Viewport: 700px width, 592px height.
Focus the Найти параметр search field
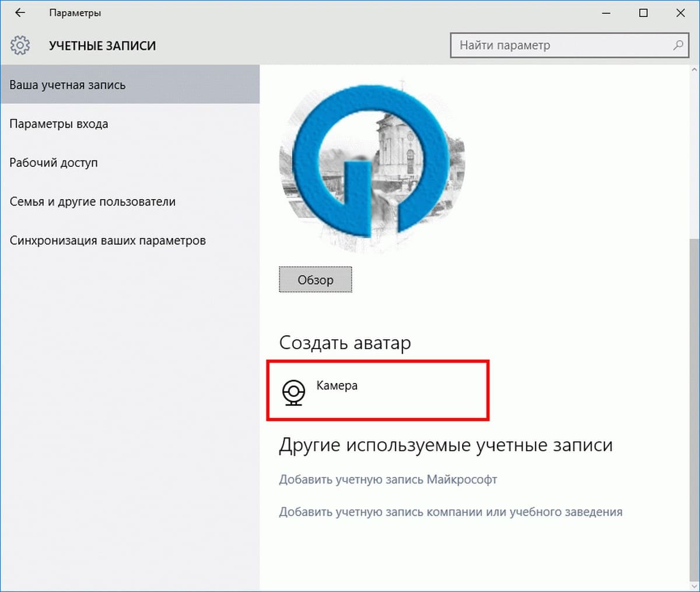[569, 45]
